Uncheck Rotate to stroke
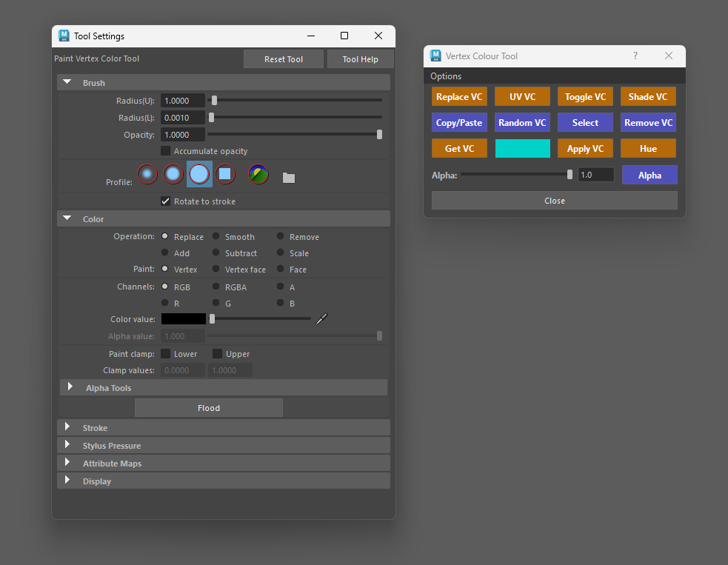The width and height of the screenshot is (728, 565). pos(165,201)
